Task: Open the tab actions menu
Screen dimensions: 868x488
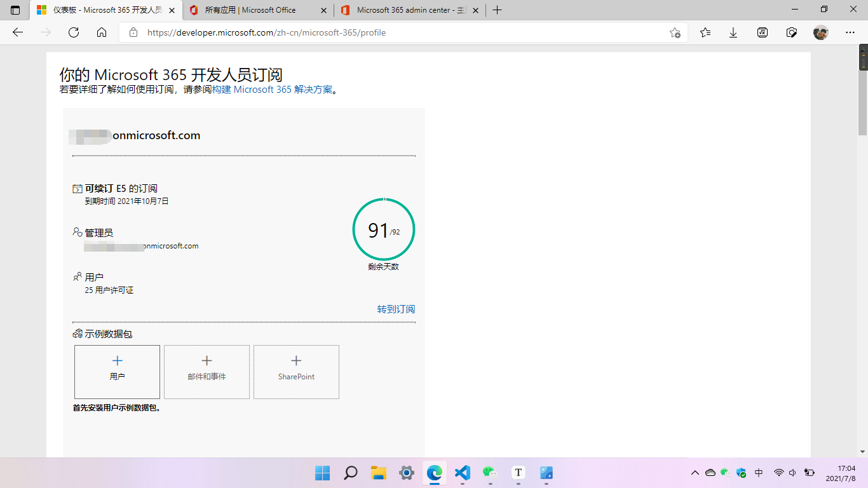Action: [15, 10]
